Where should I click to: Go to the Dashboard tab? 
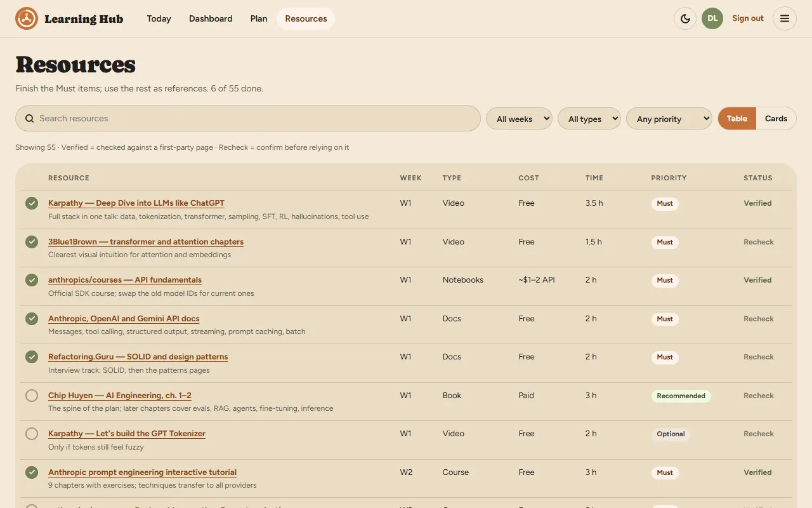211,18
